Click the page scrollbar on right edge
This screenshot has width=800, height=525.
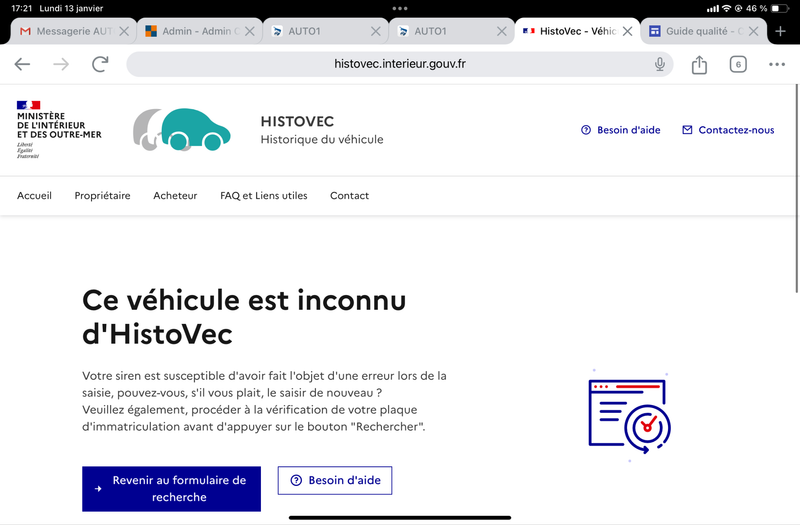point(797,189)
